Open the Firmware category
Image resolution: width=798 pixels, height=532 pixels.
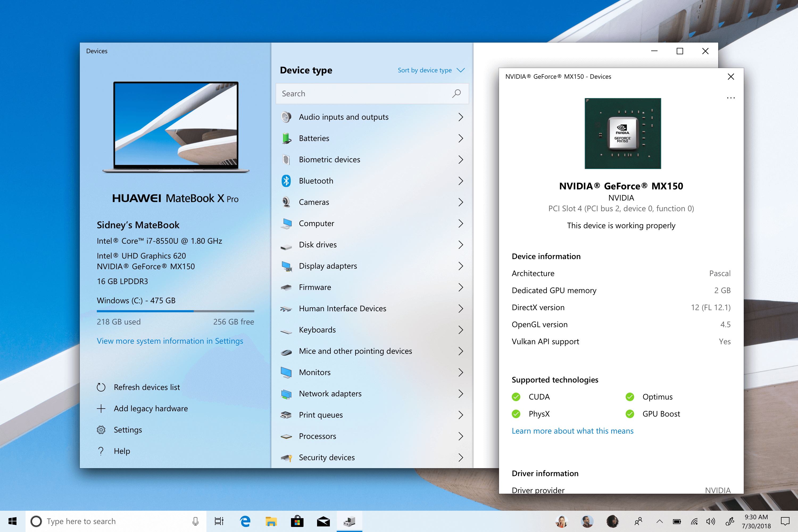tap(372, 287)
